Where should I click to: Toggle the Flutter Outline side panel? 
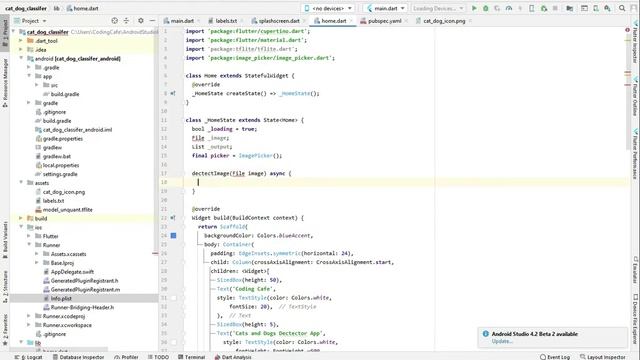coord(635,95)
